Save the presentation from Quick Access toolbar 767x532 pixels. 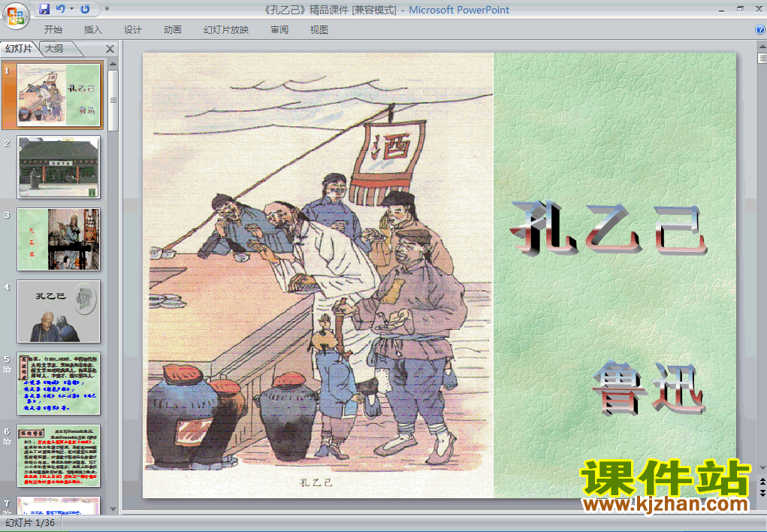(x=44, y=9)
